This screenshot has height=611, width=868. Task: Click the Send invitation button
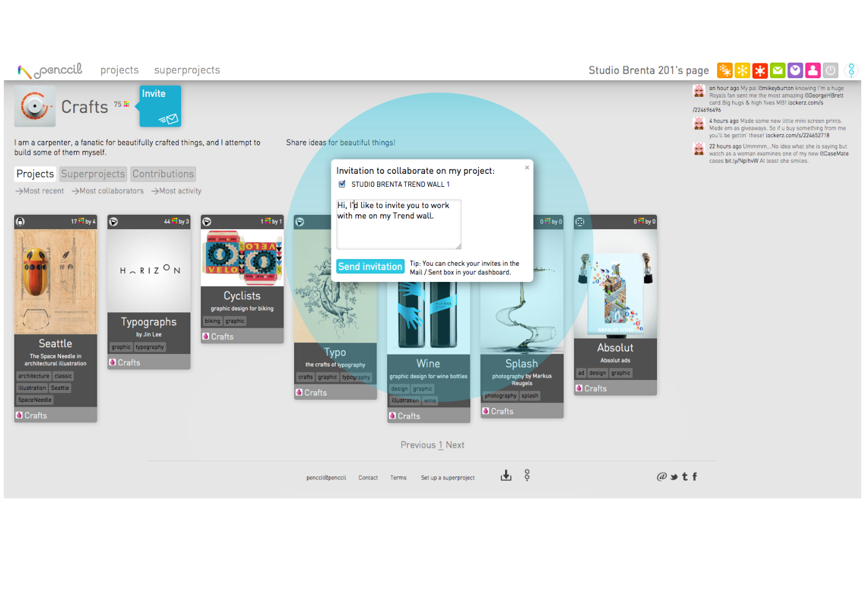[x=370, y=266]
